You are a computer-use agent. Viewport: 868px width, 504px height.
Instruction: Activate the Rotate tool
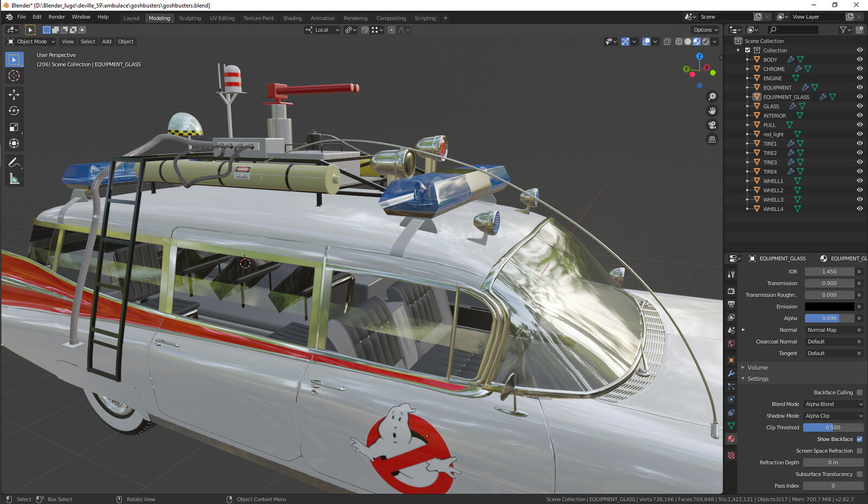click(14, 111)
